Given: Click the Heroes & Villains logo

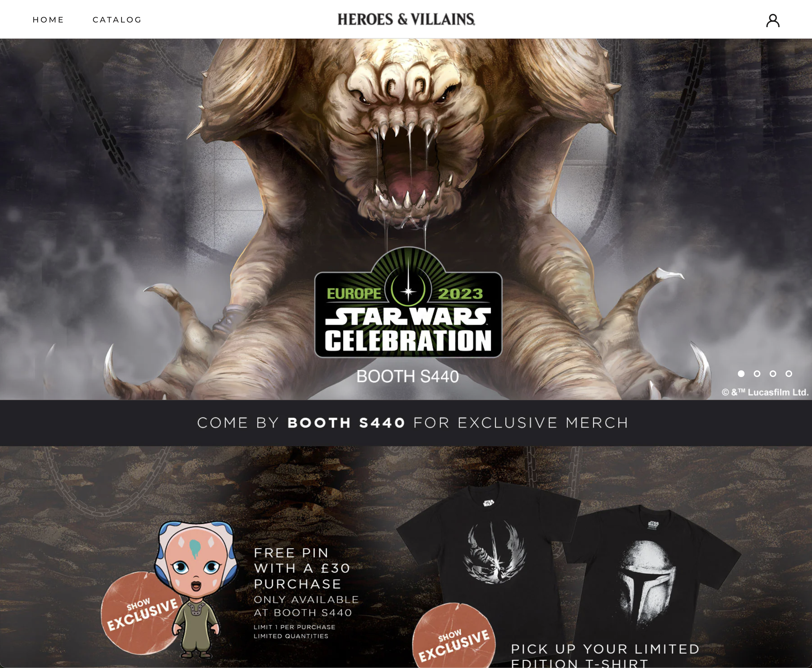Looking at the screenshot, I should pos(406,19).
